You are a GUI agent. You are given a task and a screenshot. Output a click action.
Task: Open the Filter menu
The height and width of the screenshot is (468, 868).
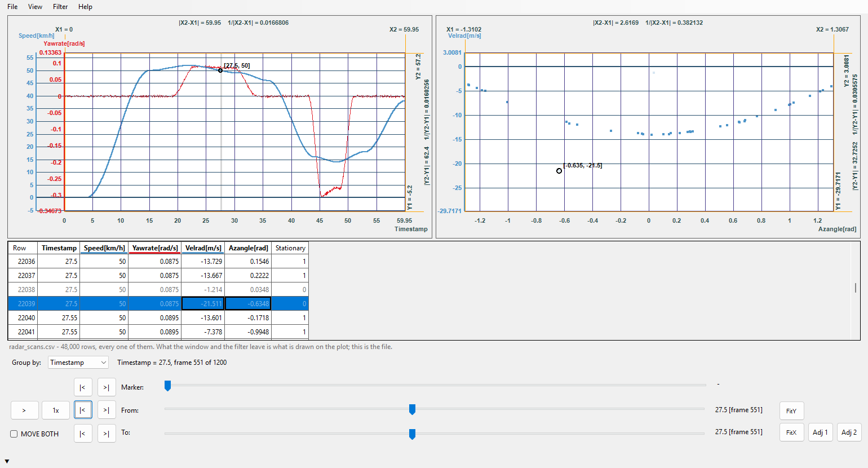[x=60, y=7]
